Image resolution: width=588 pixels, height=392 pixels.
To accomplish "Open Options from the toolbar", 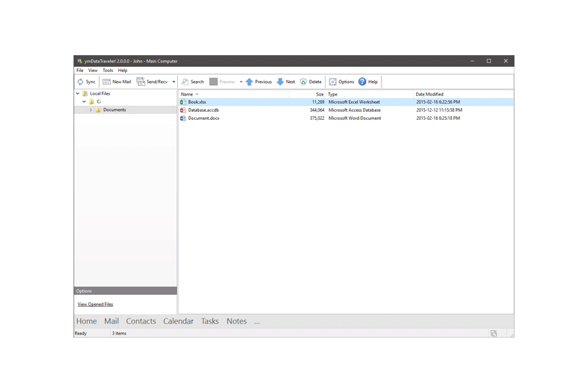I will pos(341,82).
